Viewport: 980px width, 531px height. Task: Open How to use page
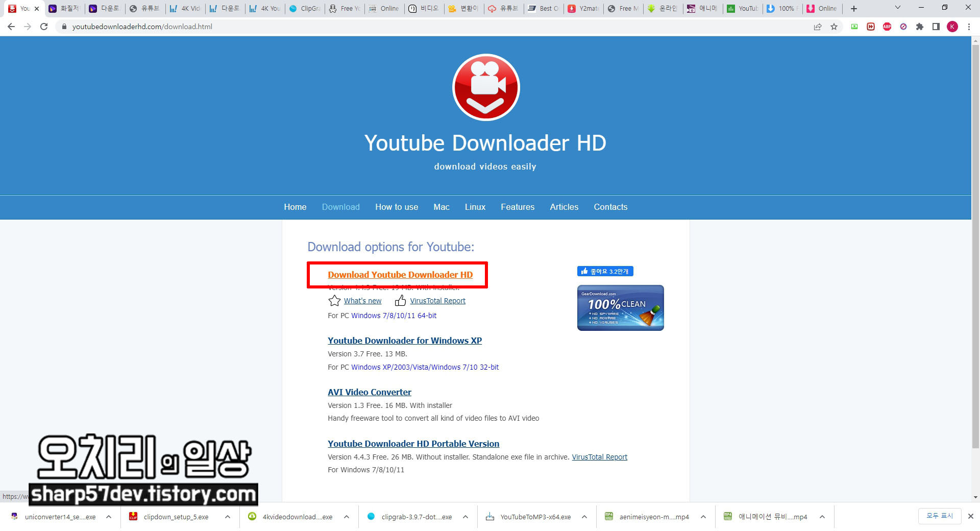click(397, 207)
